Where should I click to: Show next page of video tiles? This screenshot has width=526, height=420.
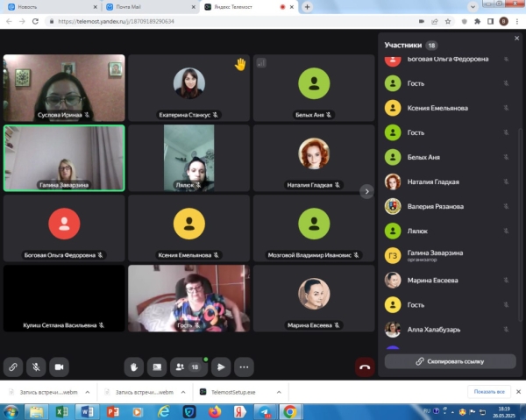[367, 191]
